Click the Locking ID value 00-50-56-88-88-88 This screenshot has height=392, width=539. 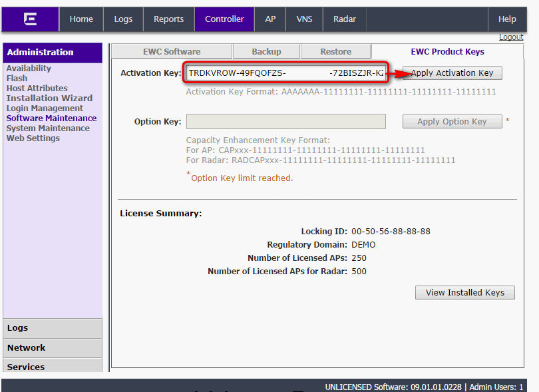pos(391,232)
